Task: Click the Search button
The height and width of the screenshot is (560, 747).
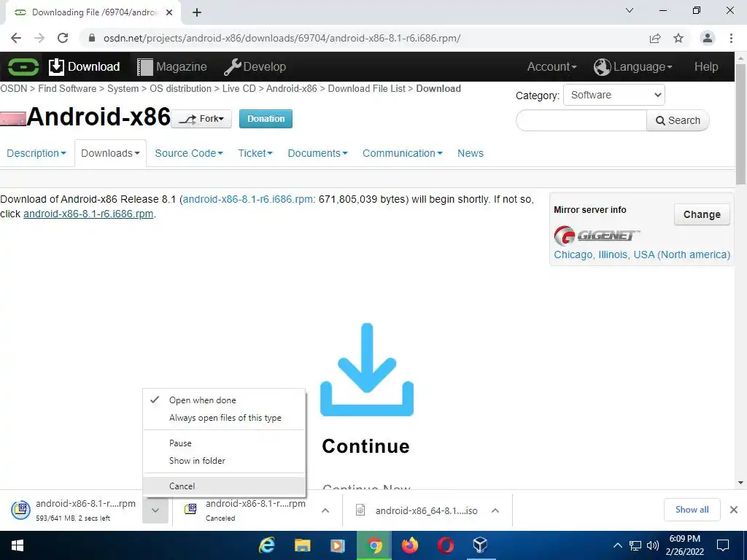Action: tap(678, 120)
